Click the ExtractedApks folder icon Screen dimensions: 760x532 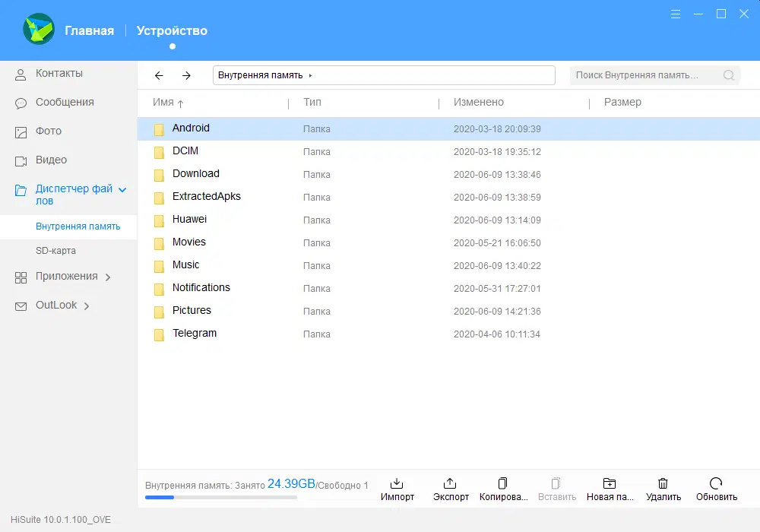click(159, 198)
